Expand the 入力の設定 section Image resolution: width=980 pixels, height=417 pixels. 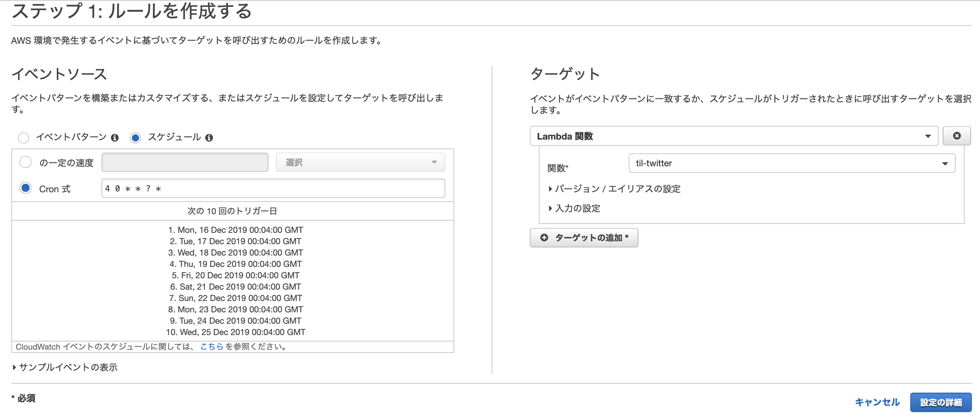[574, 208]
